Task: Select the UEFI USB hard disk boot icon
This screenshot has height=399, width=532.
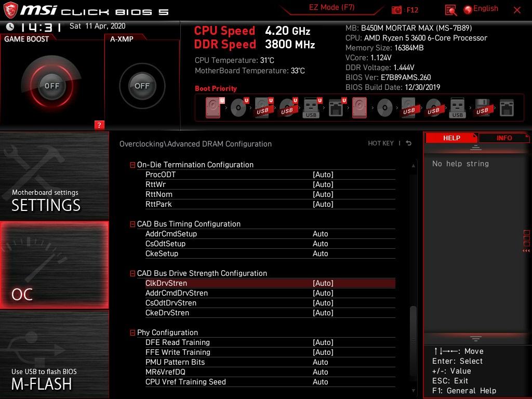Action: [264, 108]
